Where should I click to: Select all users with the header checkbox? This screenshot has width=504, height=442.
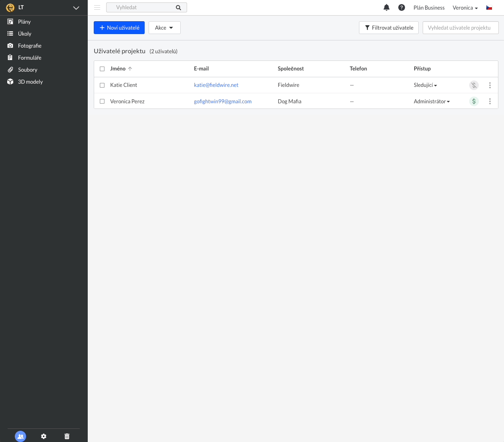click(x=102, y=69)
